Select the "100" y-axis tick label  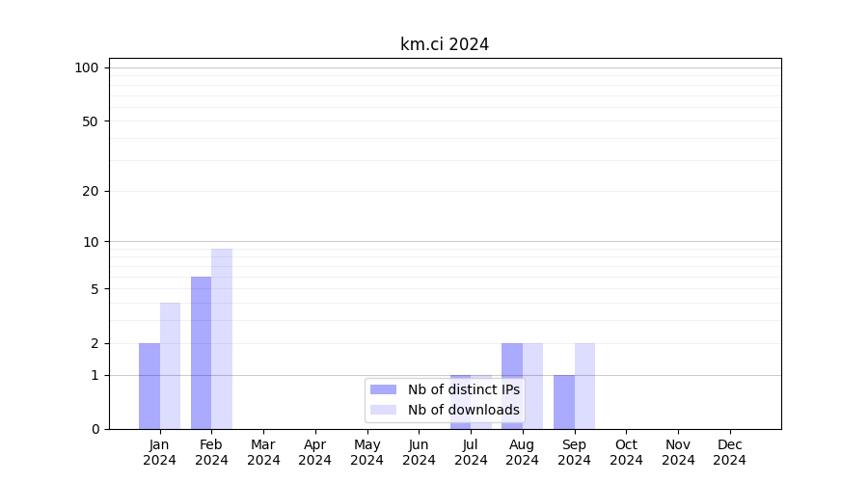[x=87, y=67]
